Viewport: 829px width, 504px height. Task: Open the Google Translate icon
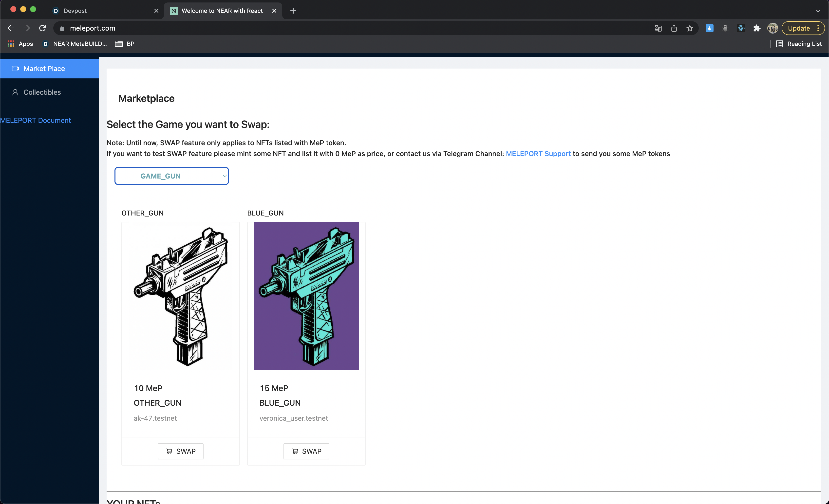[x=658, y=28]
